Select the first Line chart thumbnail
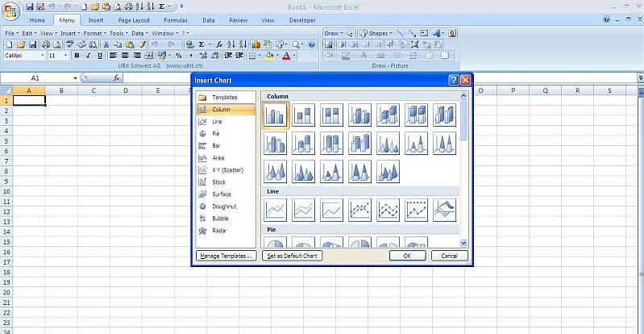This screenshot has width=644, height=334. [x=276, y=210]
